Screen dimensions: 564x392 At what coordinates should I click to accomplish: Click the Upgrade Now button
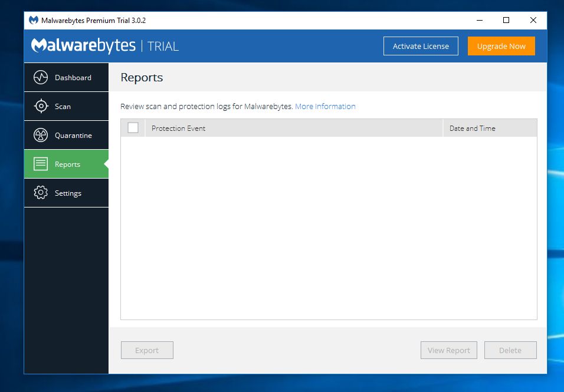501,46
